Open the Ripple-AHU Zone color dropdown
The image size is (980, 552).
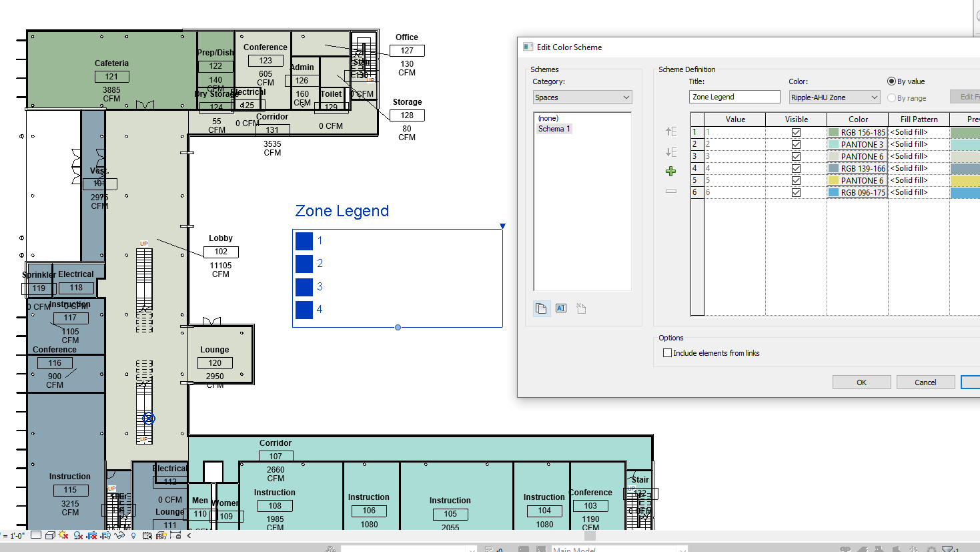click(834, 97)
